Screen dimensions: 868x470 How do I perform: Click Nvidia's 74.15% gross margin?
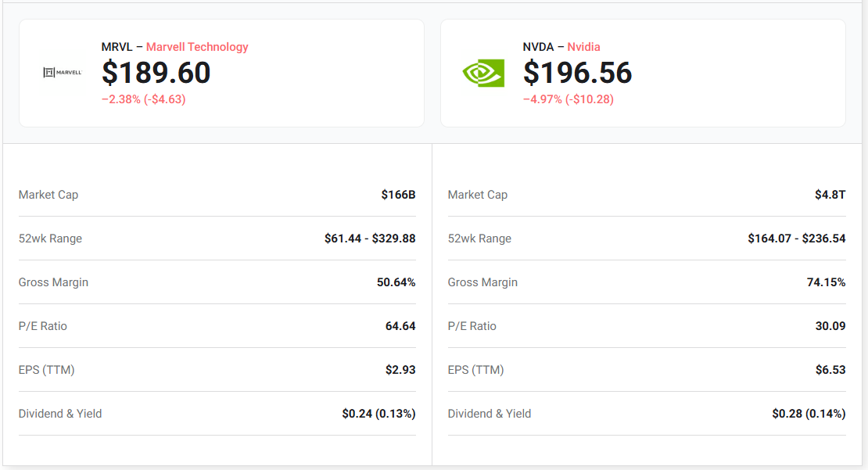[x=826, y=282]
